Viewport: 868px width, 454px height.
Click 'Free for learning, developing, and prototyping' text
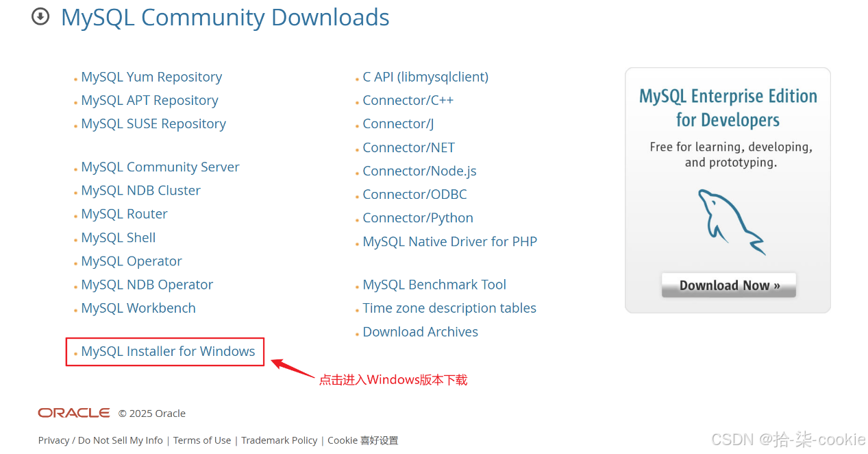pos(731,155)
